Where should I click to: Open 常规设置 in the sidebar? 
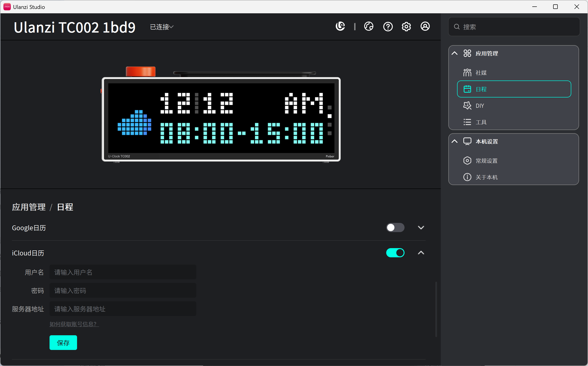(514, 161)
